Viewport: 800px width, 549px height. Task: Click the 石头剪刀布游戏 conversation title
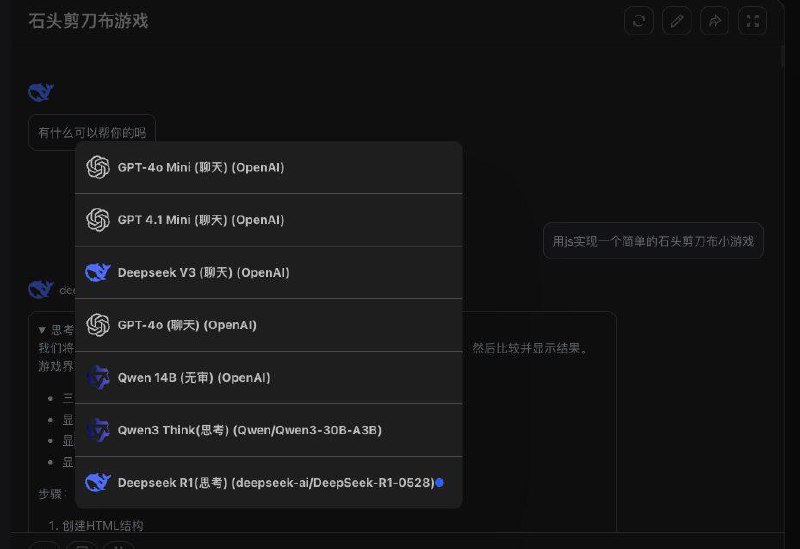pyautogui.click(x=88, y=21)
